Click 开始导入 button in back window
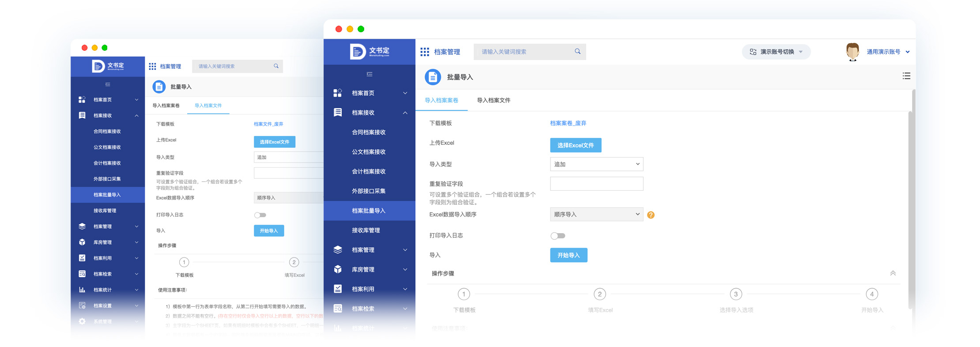The height and width of the screenshot is (347, 980). click(269, 230)
